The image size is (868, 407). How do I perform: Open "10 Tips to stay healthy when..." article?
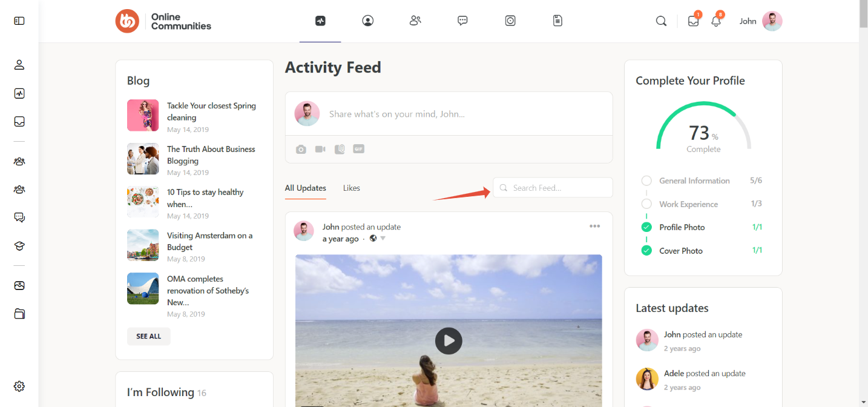[x=205, y=198]
